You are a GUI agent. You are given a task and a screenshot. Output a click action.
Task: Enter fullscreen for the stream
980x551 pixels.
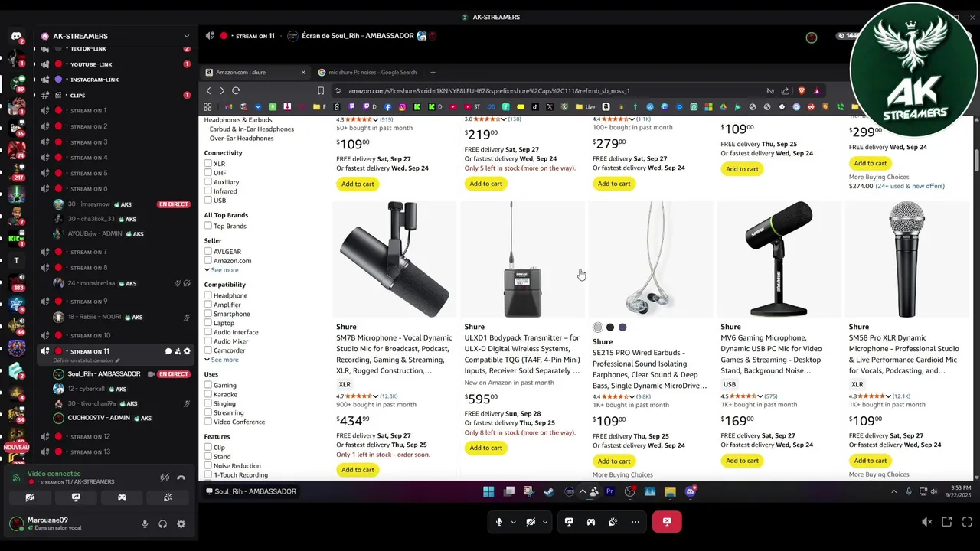point(967,522)
